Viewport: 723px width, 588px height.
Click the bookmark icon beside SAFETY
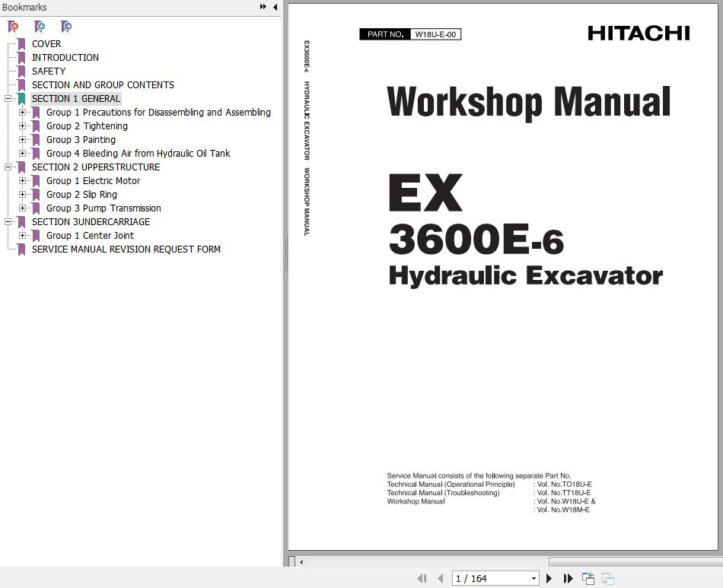pos(21,72)
